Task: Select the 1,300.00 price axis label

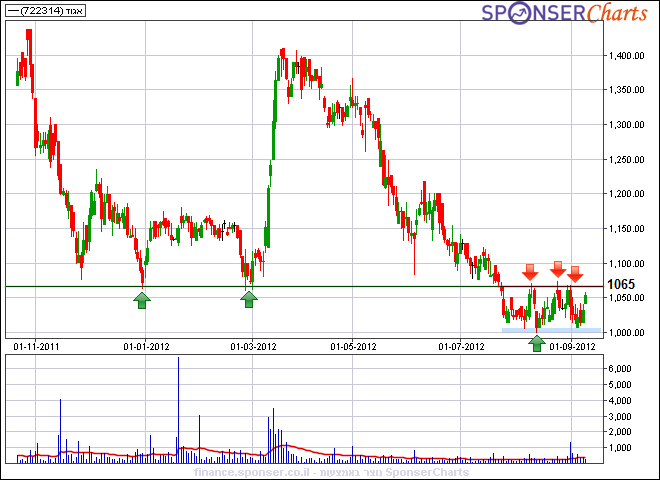Action: pos(626,125)
